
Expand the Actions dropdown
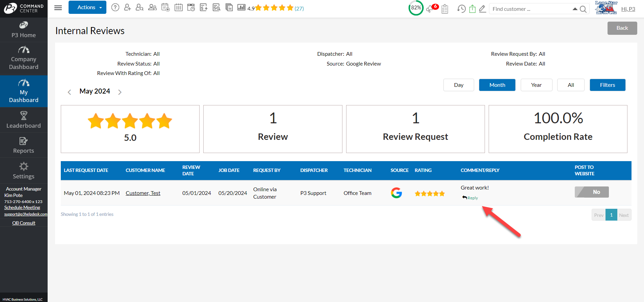tap(87, 7)
